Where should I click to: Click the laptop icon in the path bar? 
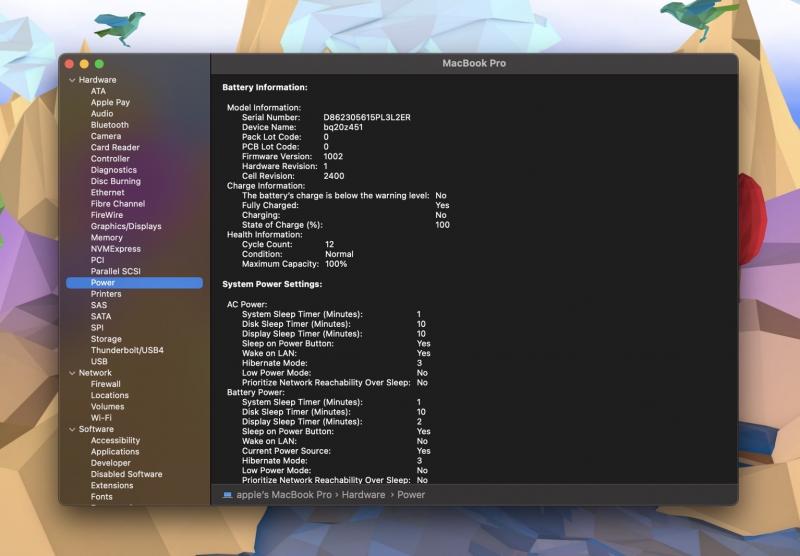click(x=228, y=495)
